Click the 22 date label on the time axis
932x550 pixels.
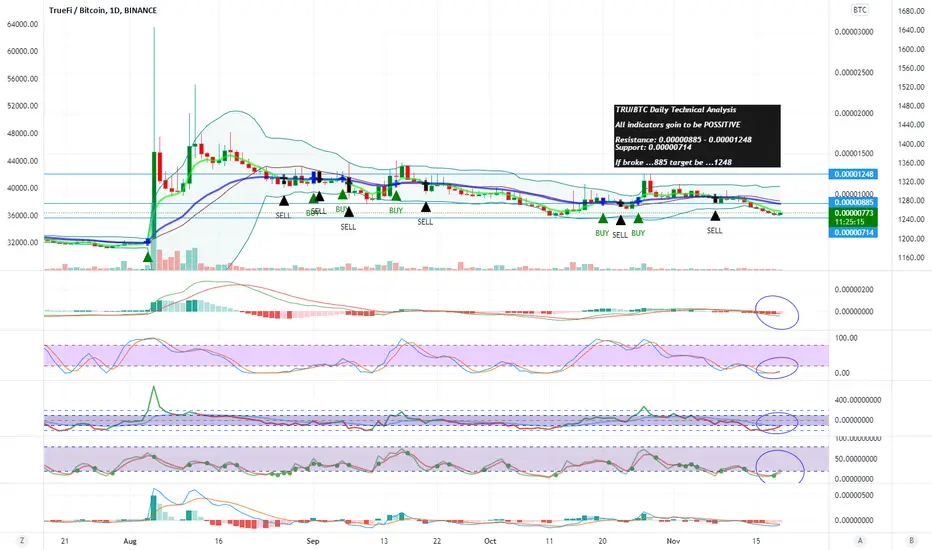click(437, 541)
